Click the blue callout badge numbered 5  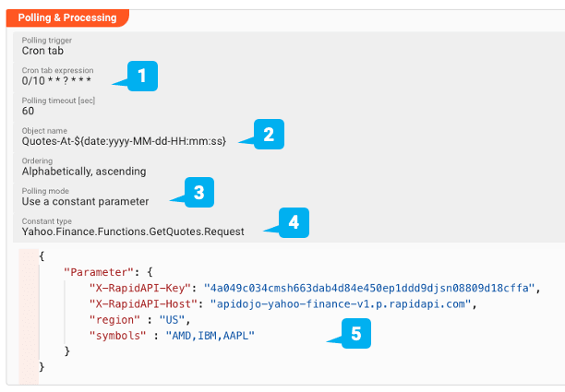[x=356, y=333]
